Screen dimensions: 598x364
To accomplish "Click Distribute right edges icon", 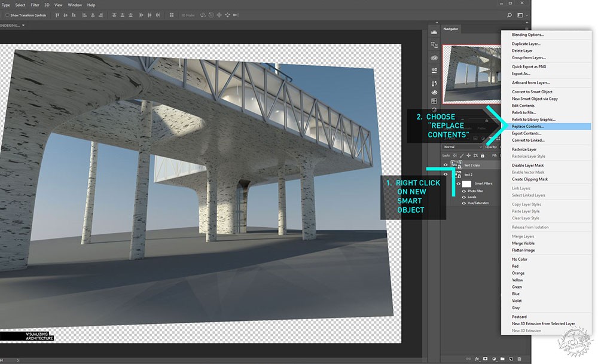I will [158, 16].
